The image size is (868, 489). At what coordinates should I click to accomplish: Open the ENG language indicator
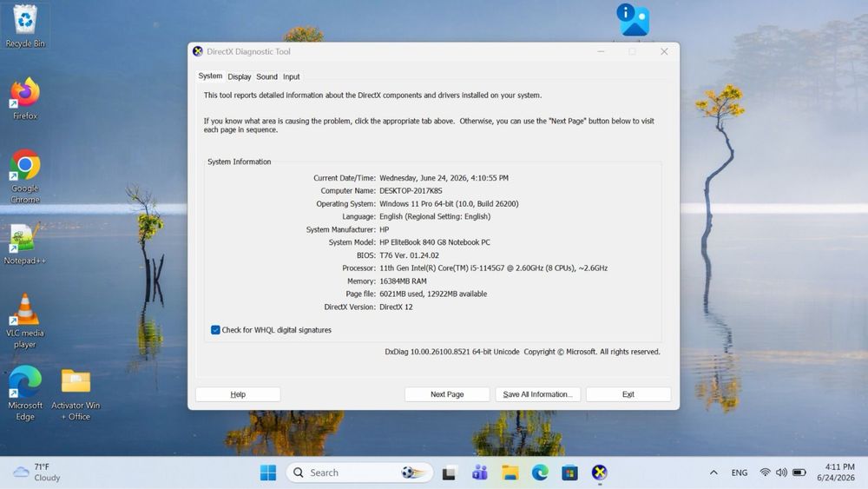[739, 472]
